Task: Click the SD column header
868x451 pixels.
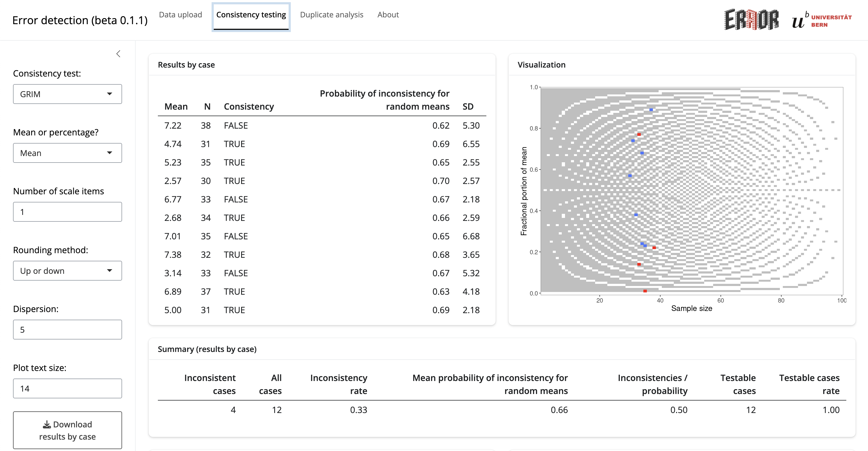Action: click(468, 107)
